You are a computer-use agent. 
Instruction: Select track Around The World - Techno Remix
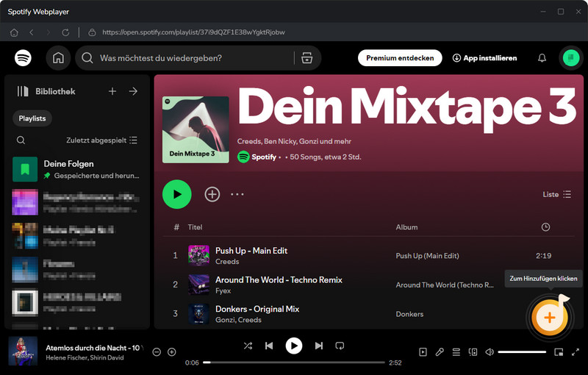click(279, 279)
